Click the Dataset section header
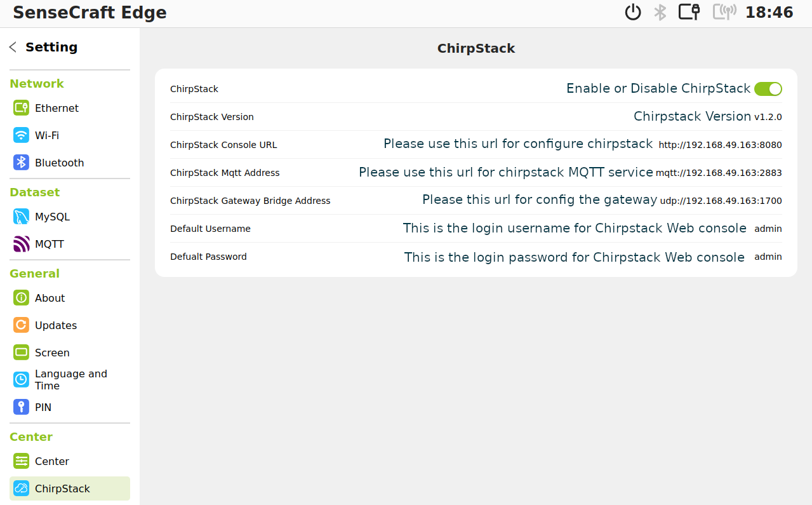This screenshot has height=505, width=812. point(34,192)
